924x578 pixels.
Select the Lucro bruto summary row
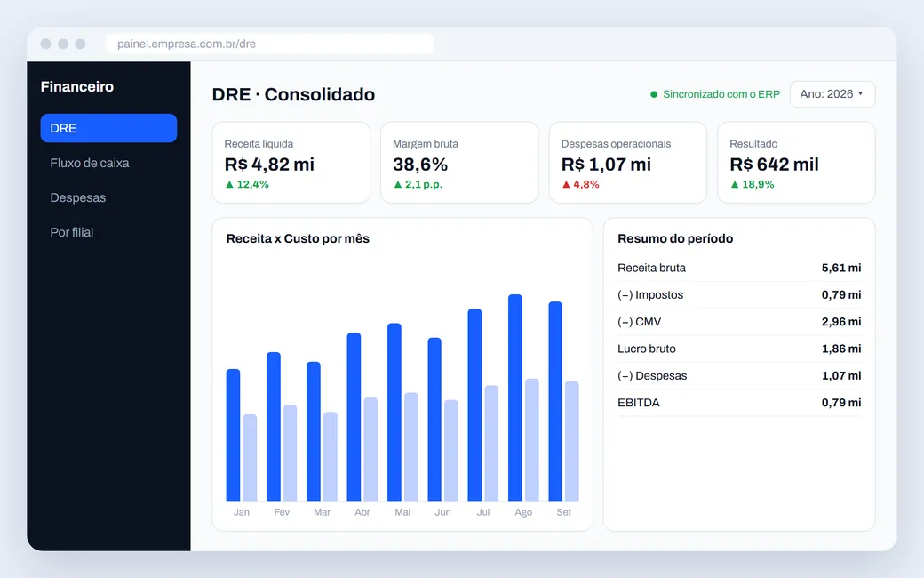pyautogui.click(x=739, y=349)
